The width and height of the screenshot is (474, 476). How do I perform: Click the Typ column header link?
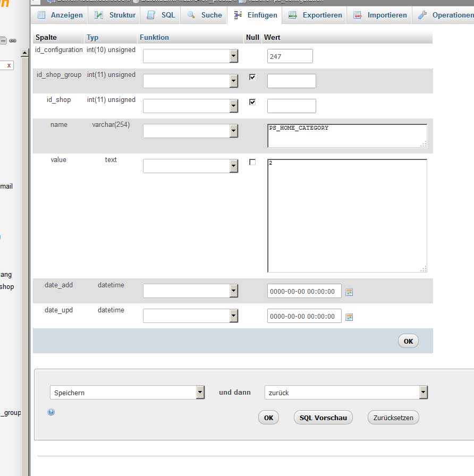click(x=92, y=37)
